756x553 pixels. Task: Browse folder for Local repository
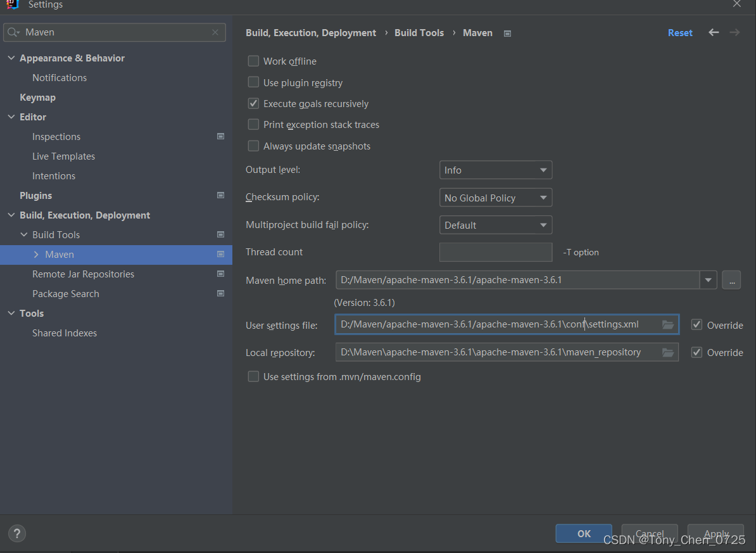pos(668,353)
